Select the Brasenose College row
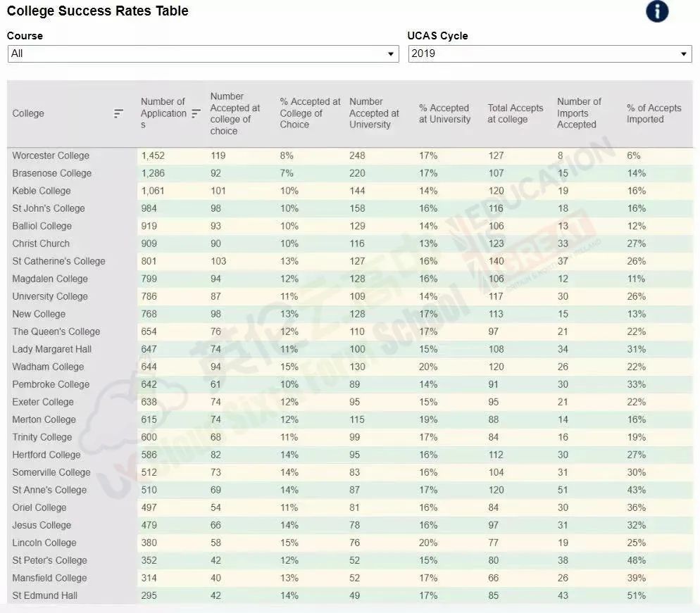Image resolution: width=700 pixels, height=613 pixels. pyautogui.click(x=51, y=173)
